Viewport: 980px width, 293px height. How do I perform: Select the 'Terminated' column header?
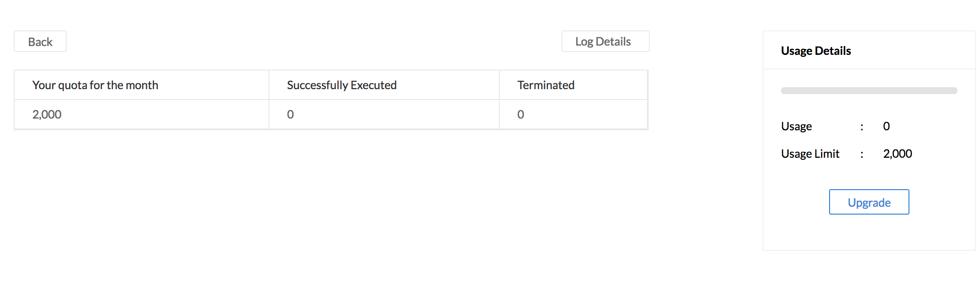pyautogui.click(x=545, y=85)
